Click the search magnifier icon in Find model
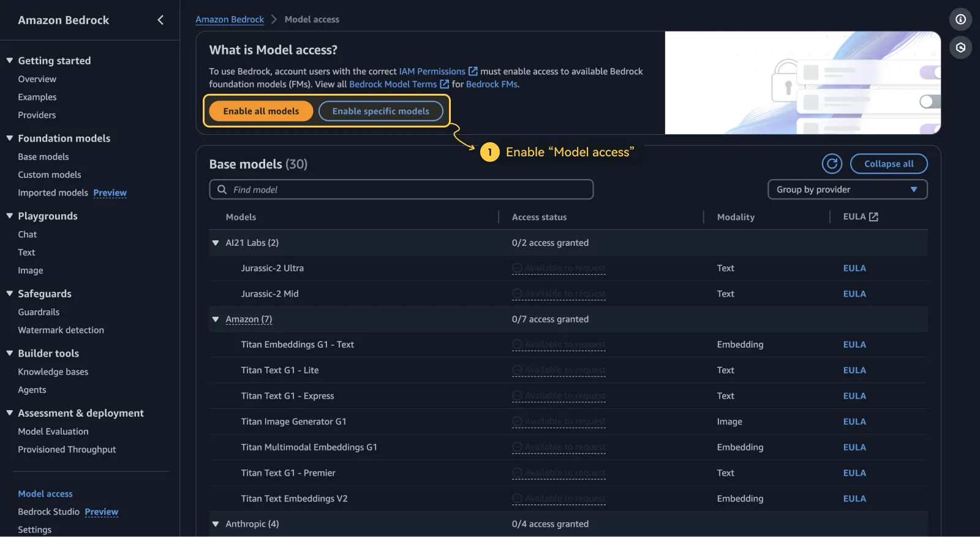This screenshot has height=537, width=980. click(x=222, y=189)
